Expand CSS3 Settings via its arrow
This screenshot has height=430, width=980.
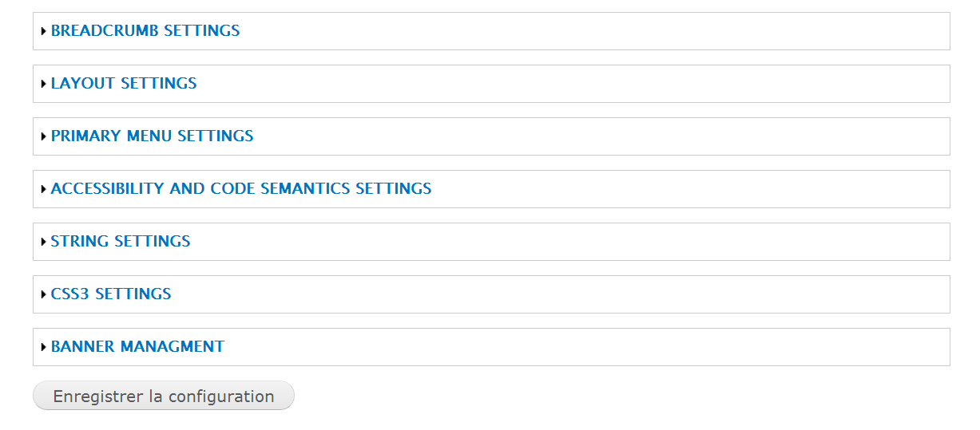coord(43,295)
